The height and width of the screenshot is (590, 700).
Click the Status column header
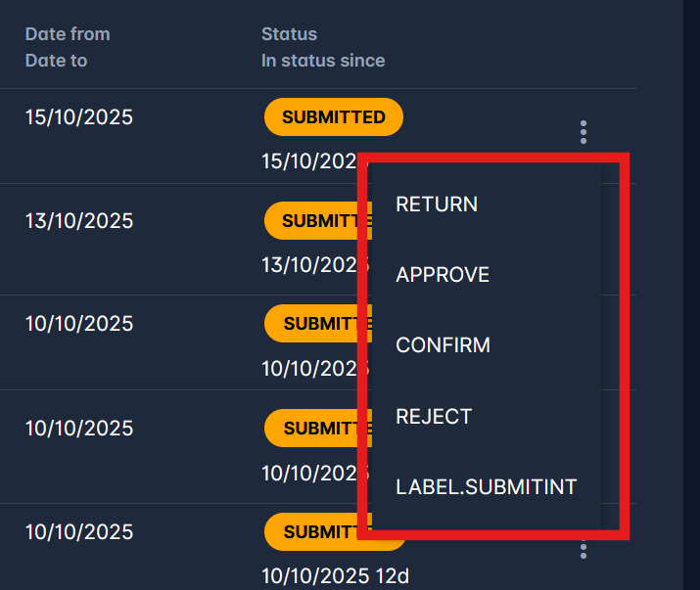tap(289, 34)
